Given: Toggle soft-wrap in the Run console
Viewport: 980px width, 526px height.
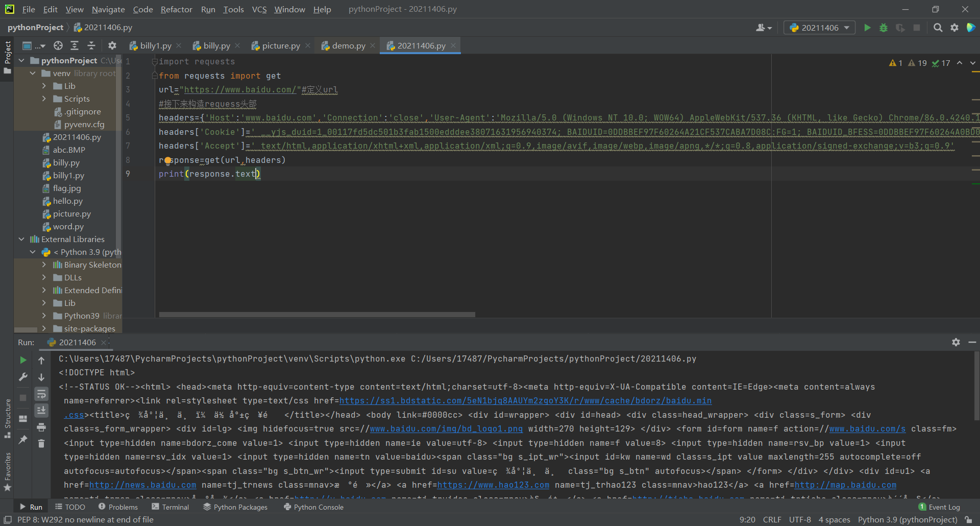Looking at the screenshot, I should pyautogui.click(x=41, y=394).
